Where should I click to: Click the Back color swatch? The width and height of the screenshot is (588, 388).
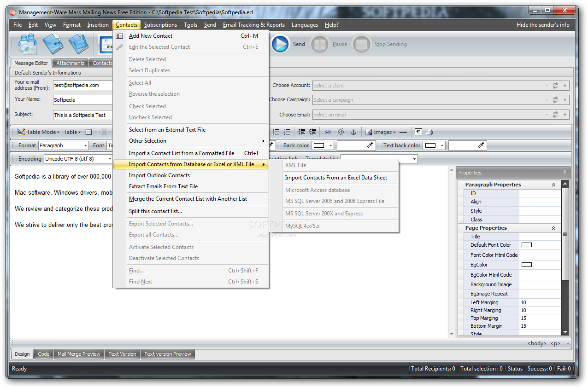(x=318, y=145)
